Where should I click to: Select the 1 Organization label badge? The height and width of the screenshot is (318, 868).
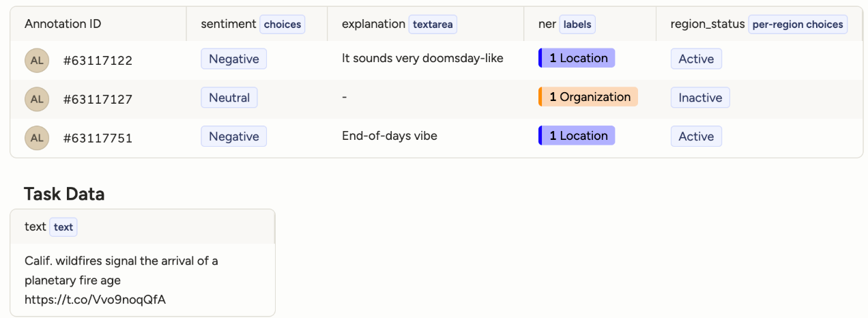click(588, 97)
